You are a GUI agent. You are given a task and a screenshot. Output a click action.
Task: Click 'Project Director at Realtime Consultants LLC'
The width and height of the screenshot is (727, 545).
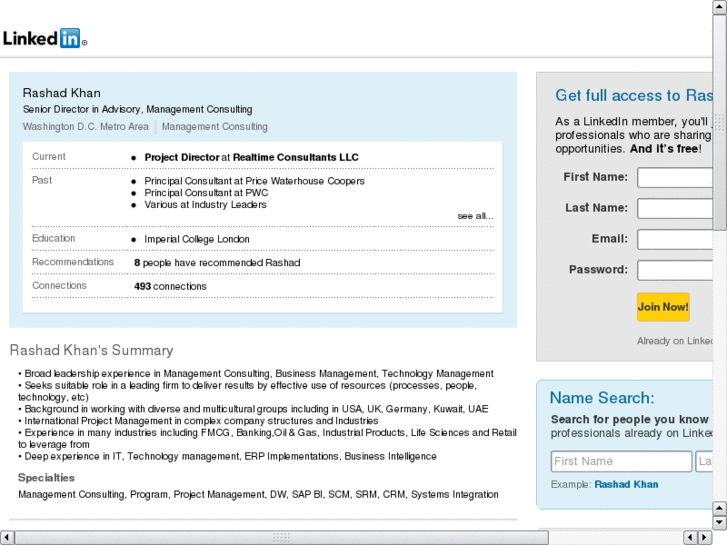[251, 158]
